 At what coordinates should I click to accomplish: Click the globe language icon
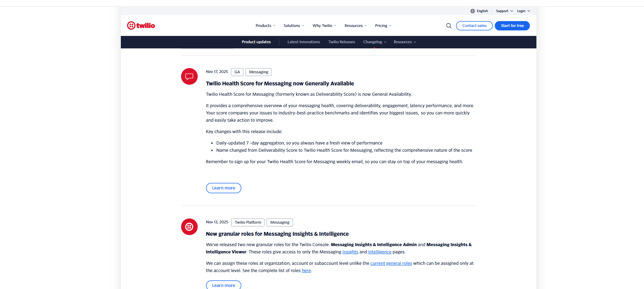[x=473, y=11]
